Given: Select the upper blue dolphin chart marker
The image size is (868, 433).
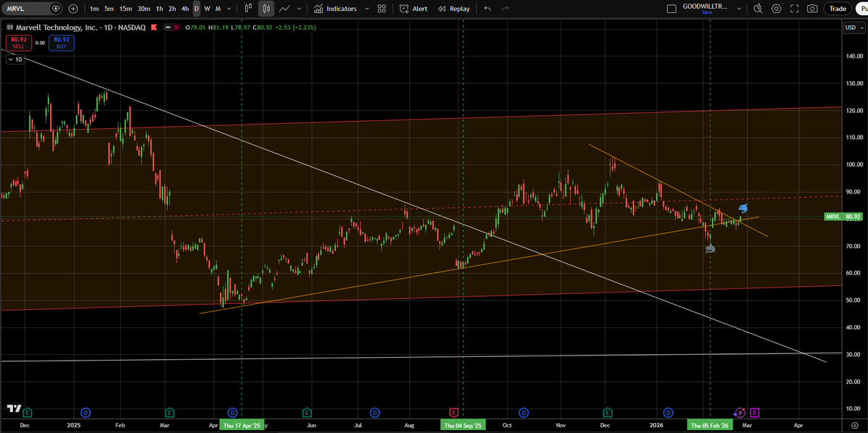Looking at the screenshot, I should click(x=743, y=209).
